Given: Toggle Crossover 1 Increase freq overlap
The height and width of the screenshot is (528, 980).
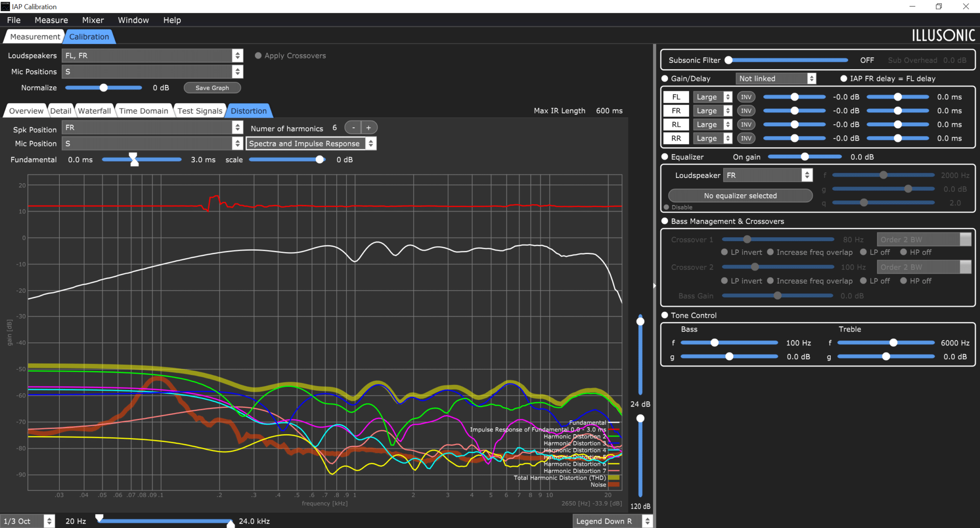Looking at the screenshot, I should (x=770, y=252).
